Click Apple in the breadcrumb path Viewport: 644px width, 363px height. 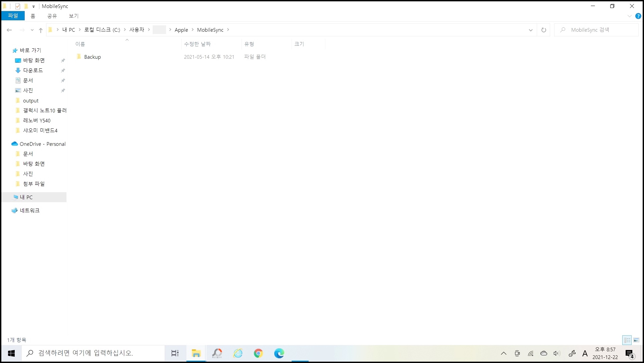pos(181,30)
